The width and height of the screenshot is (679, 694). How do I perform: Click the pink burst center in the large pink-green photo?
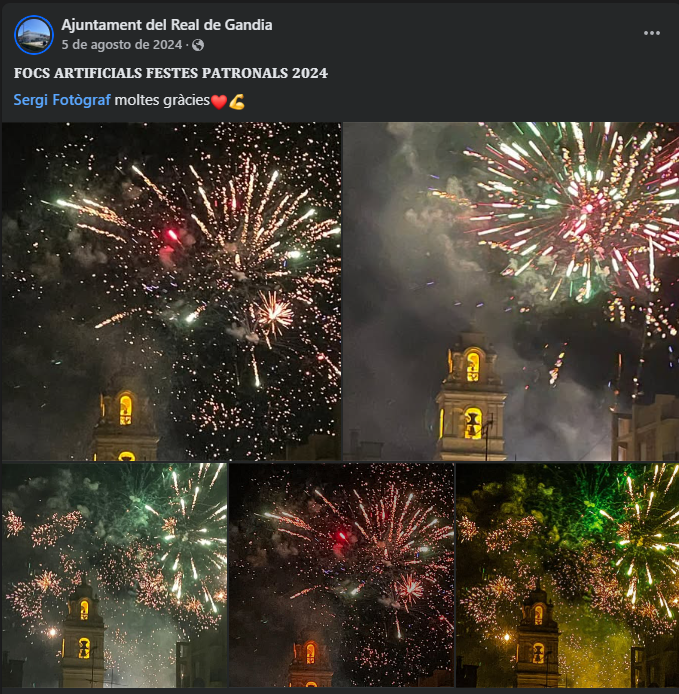pyautogui.click(x=587, y=208)
